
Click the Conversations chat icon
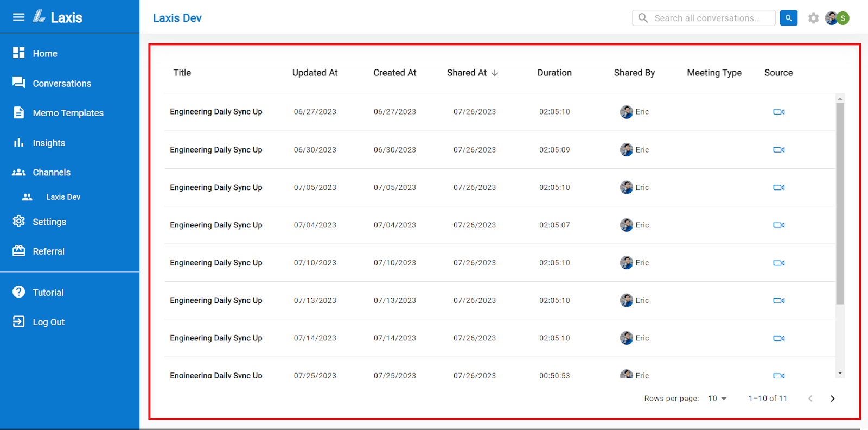[x=18, y=83]
